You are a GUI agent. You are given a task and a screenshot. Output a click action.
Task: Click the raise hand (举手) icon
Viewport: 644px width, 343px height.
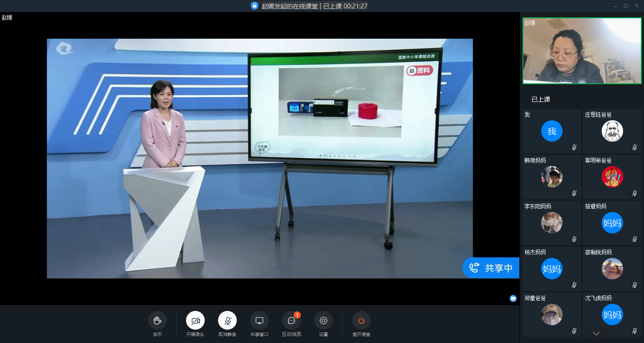pyautogui.click(x=157, y=320)
